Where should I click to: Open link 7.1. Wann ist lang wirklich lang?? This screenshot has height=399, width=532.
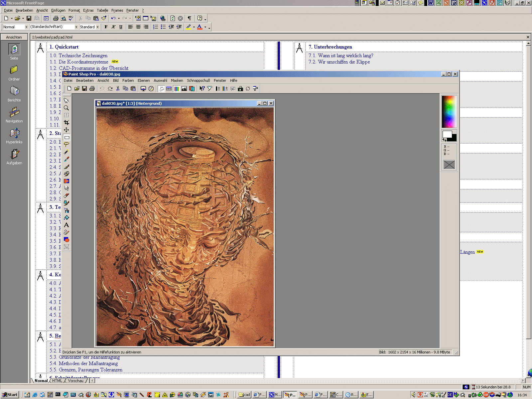coord(341,56)
